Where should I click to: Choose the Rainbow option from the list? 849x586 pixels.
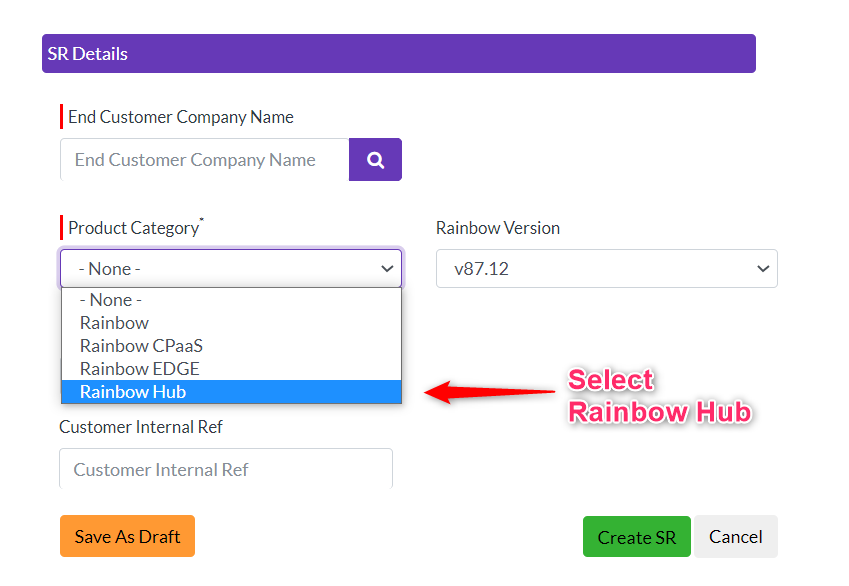[x=114, y=323]
